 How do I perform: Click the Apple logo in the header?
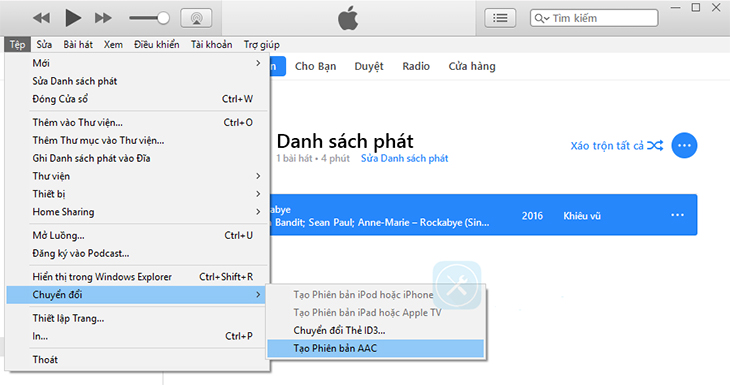click(348, 18)
